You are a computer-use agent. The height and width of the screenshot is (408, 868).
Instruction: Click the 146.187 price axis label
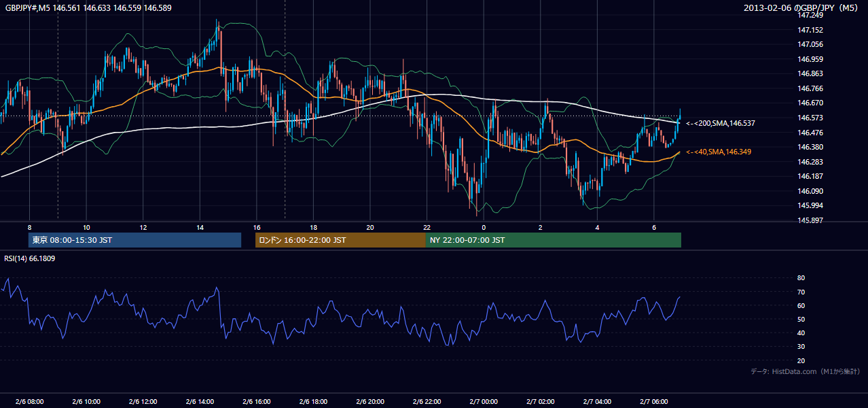coord(810,176)
